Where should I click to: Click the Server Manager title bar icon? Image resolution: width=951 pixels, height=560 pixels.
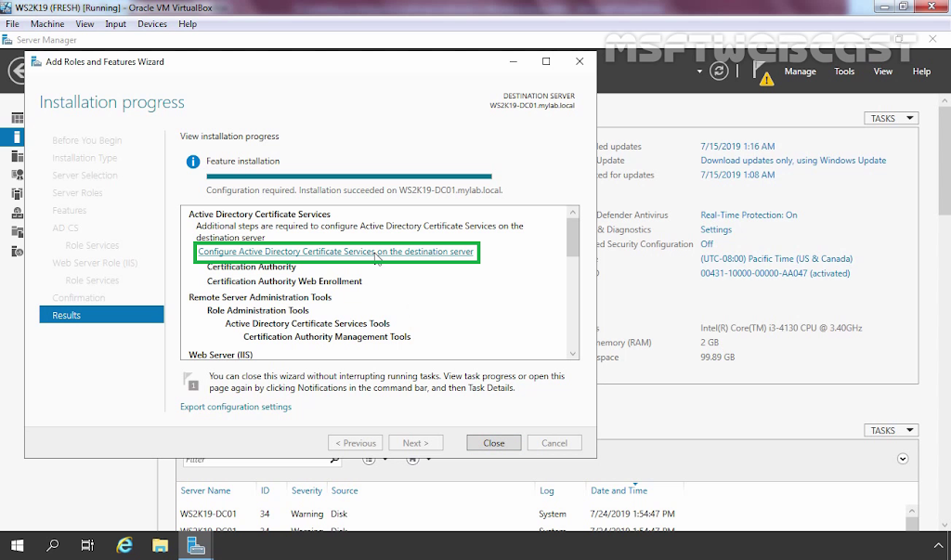pos(7,40)
